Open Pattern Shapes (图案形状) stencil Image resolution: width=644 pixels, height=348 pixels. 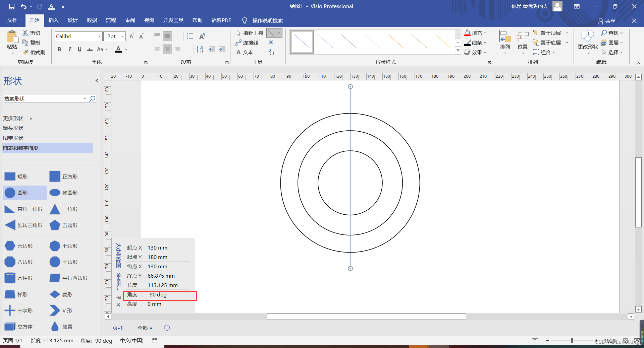(13, 138)
